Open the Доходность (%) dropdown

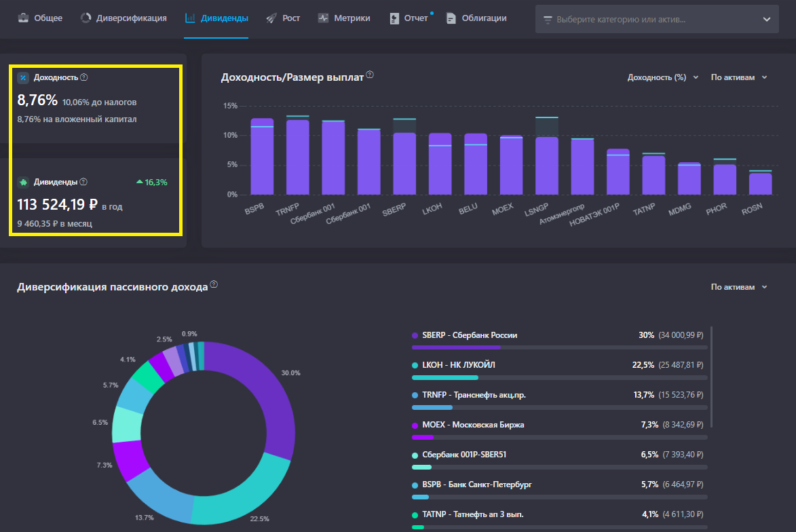click(662, 77)
